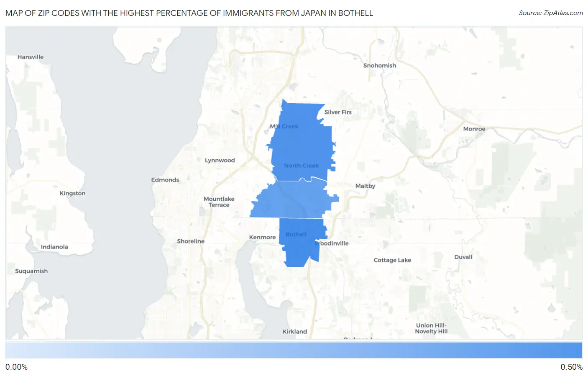Click the Union Hill-Novelty Hill label
The image size is (588, 376).
(x=431, y=328)
